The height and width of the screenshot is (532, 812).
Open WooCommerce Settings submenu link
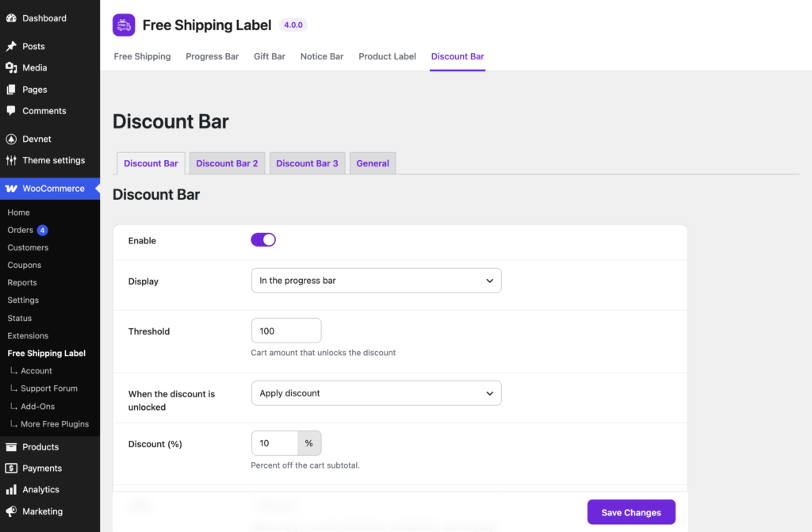click(x=23, y=300)
